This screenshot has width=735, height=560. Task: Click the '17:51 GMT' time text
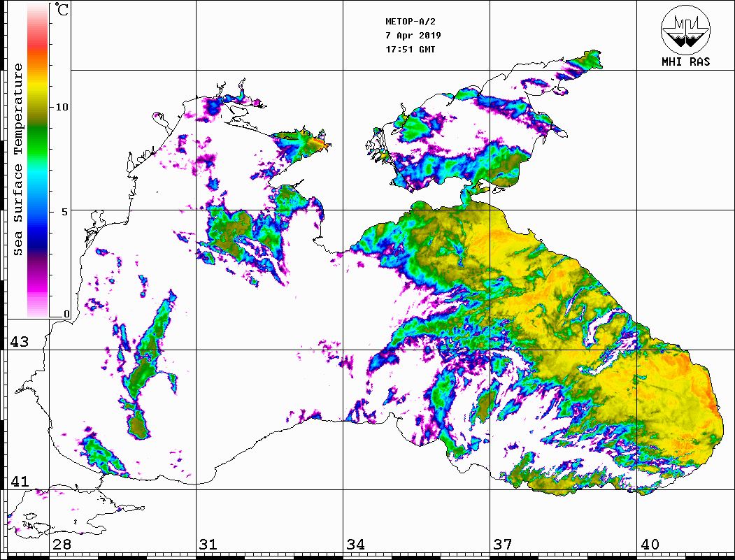(411, 49)
